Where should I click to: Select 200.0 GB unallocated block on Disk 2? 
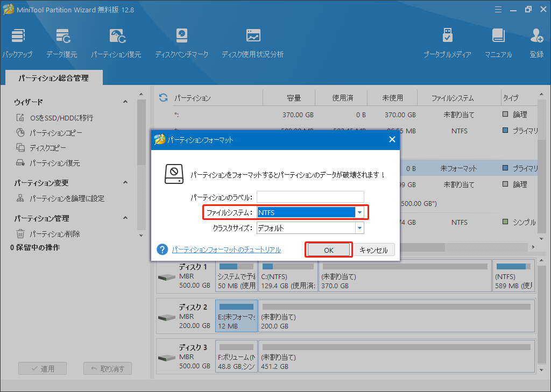point(397,316)
